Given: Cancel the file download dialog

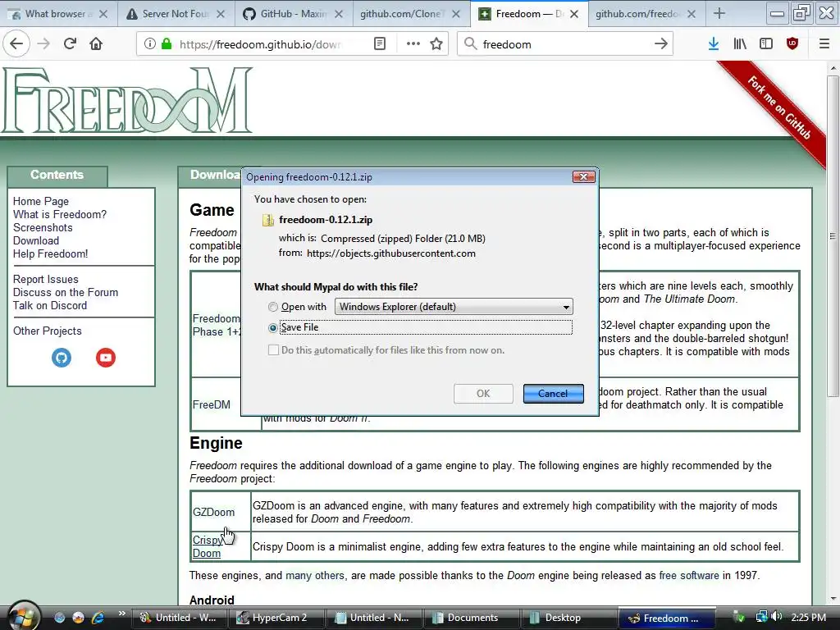Looking at the screenshot, I should click(x=553, y=394).
